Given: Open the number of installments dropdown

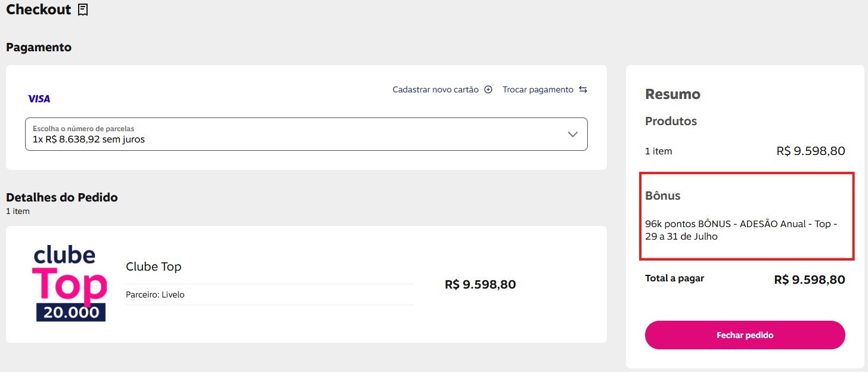Looking at the screenshot, I should pyautogui.click(x=306, y=134).
